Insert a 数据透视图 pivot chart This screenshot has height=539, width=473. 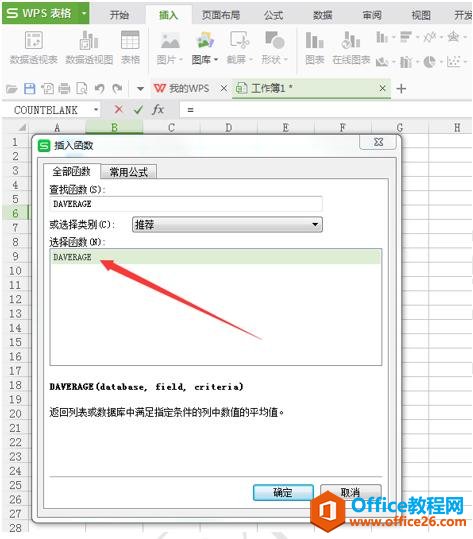pos(89,48)
